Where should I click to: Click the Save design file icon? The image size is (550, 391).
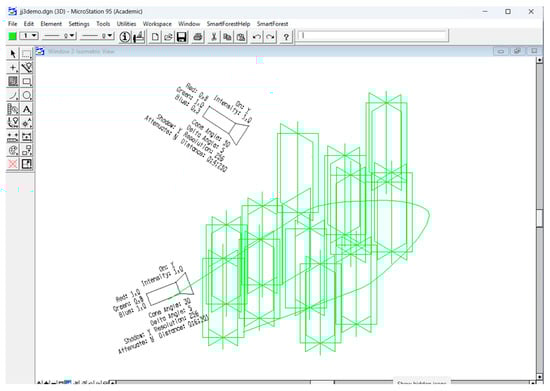[x=181, y=37]
